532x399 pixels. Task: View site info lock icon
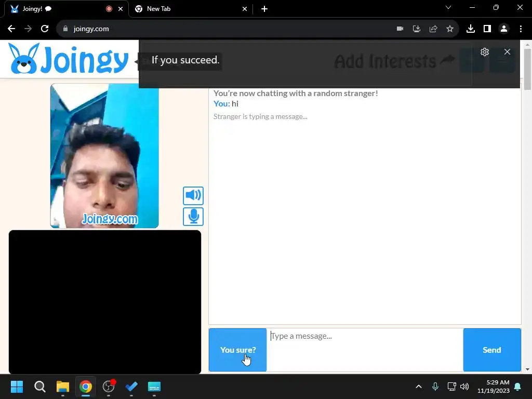(65, 29)
